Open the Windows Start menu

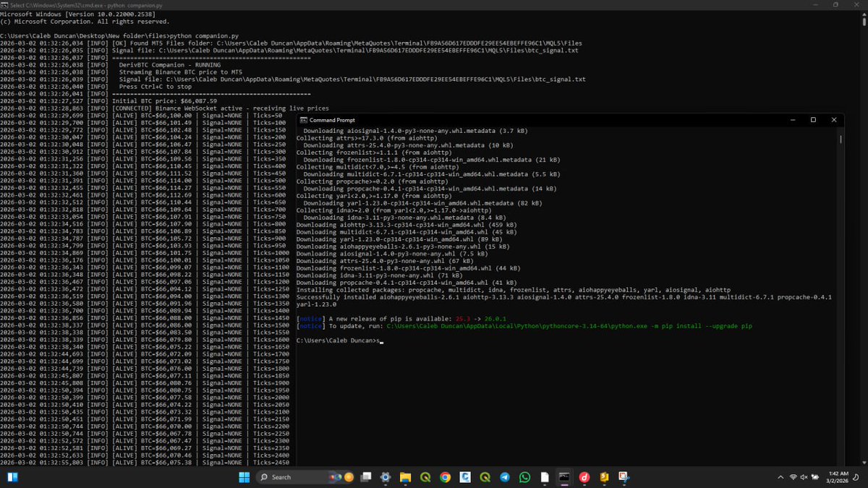pos(244,477)
